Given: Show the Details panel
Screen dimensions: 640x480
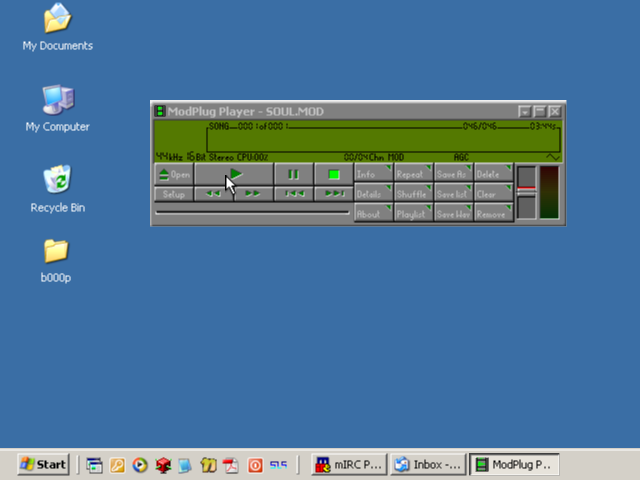Looking at the screenshot, I should click(x=373, y=193).
